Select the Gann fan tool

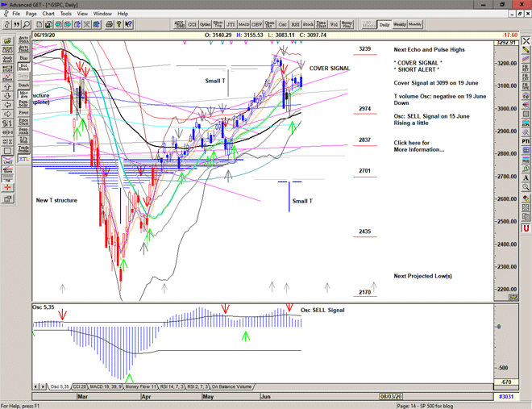(x=7, y=169)
